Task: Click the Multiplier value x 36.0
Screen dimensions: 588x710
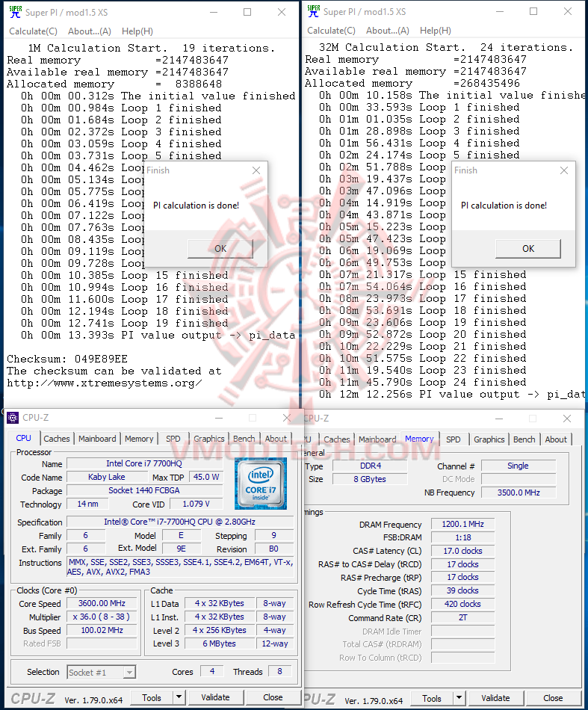Action: tap(102, 617)
